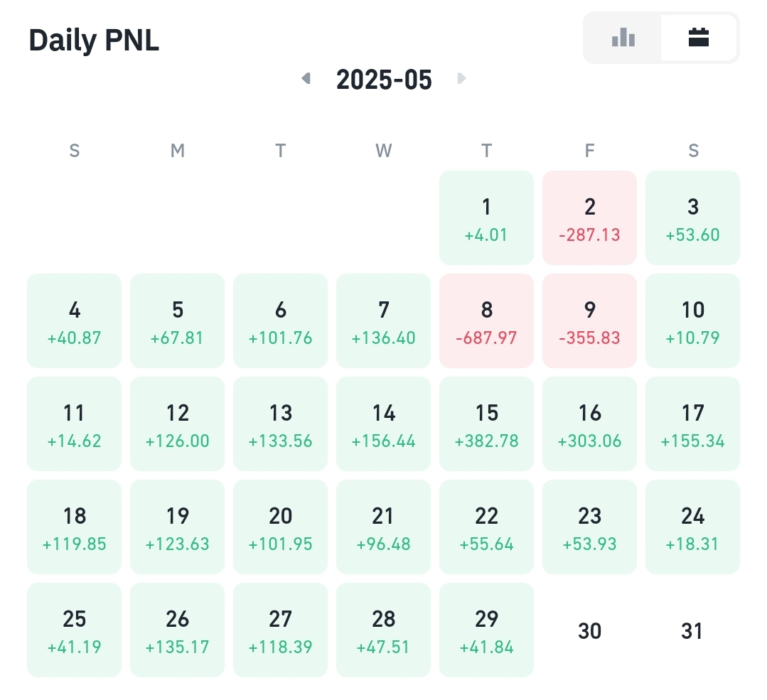Select day 31 in the calendar
This screenshot has width=767, height=700.
tap(692, 630)
